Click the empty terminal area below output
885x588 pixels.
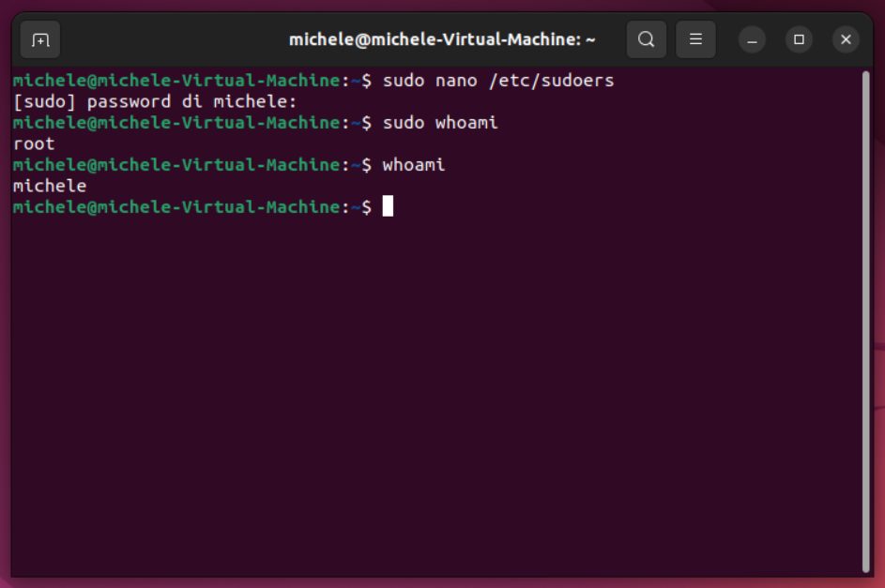[x=435, y=395]
